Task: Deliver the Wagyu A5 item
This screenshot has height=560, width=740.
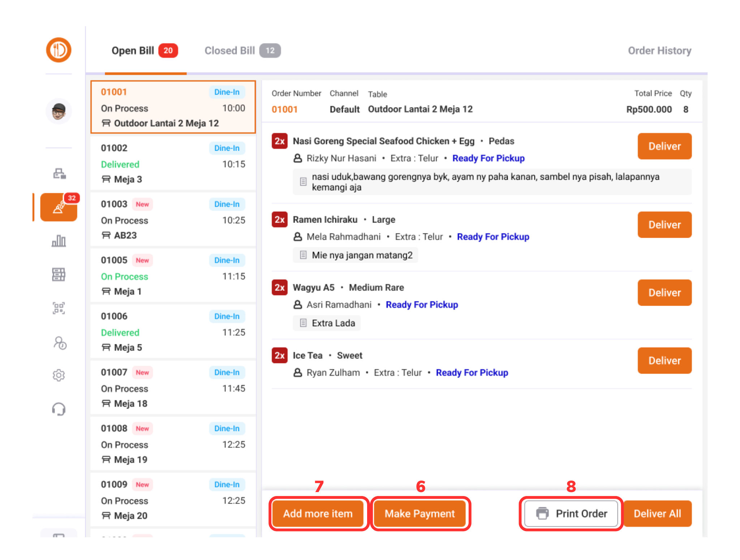Action: (x=664, y=293)
